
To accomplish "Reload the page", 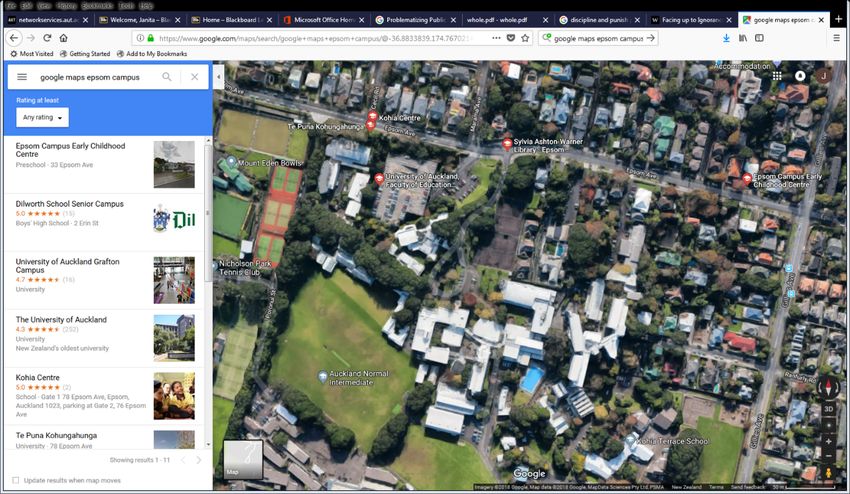I will [x=47, y=38].
